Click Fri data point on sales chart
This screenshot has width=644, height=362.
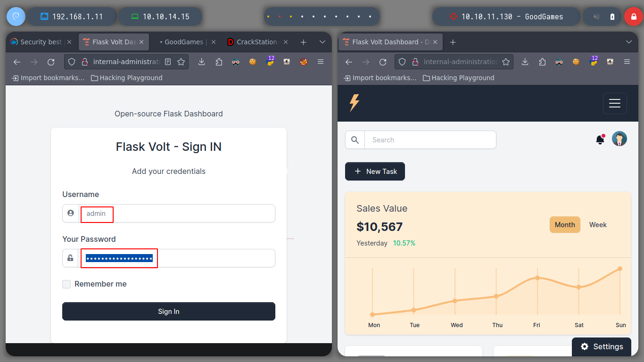point(537,278)
